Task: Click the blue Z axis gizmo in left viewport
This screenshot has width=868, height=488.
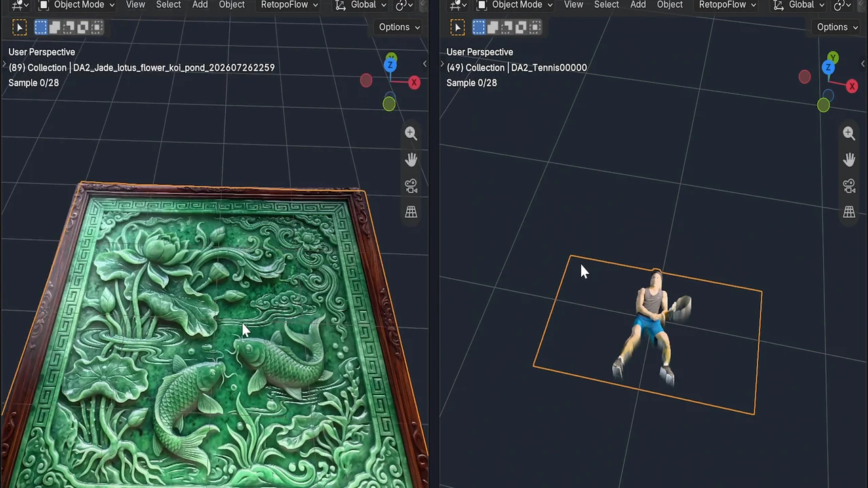Action: coord(390,65)
